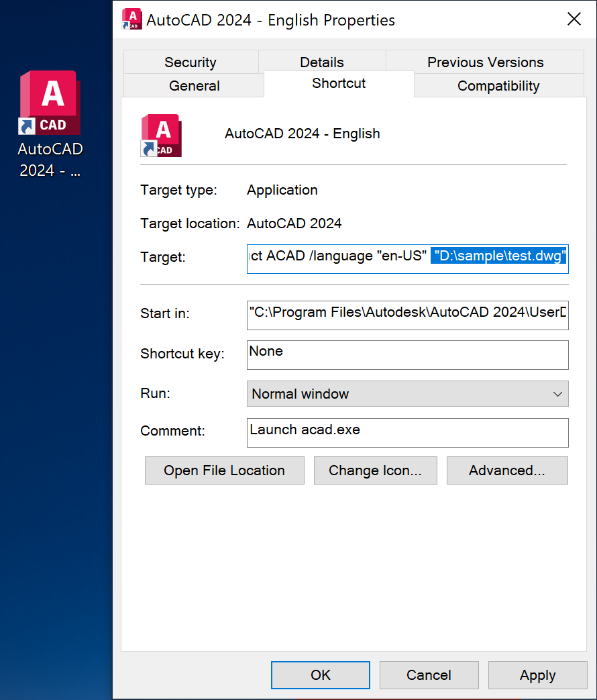Go to the Previous Versions tab
The image size is (597, 700).
pos(485,62)
